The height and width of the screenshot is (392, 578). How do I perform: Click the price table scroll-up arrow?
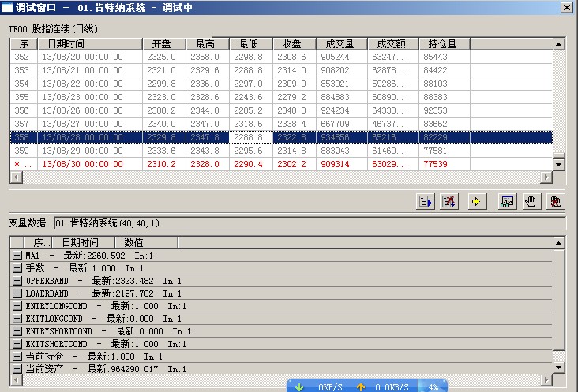tap(559, 44)
